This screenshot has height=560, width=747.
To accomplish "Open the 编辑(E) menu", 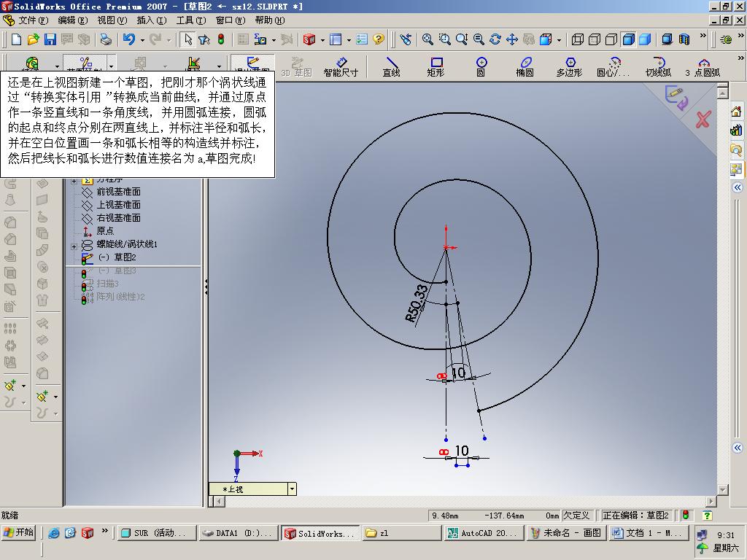I will [73, 20].
